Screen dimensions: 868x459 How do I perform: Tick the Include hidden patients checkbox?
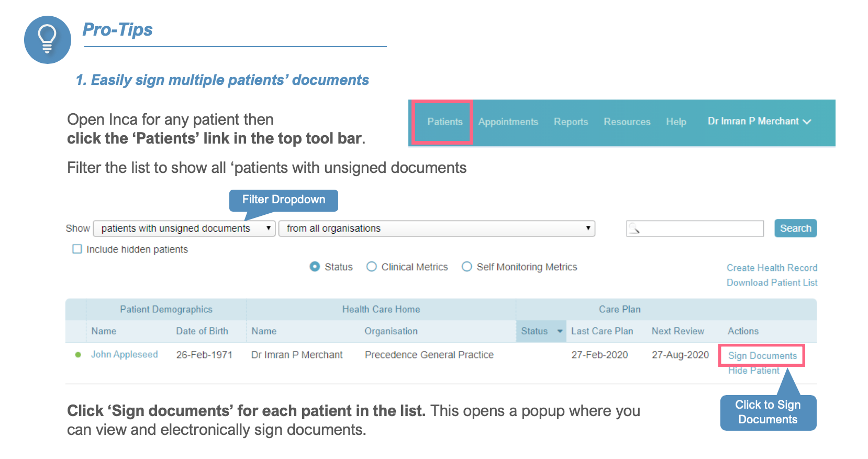[77, 249]
